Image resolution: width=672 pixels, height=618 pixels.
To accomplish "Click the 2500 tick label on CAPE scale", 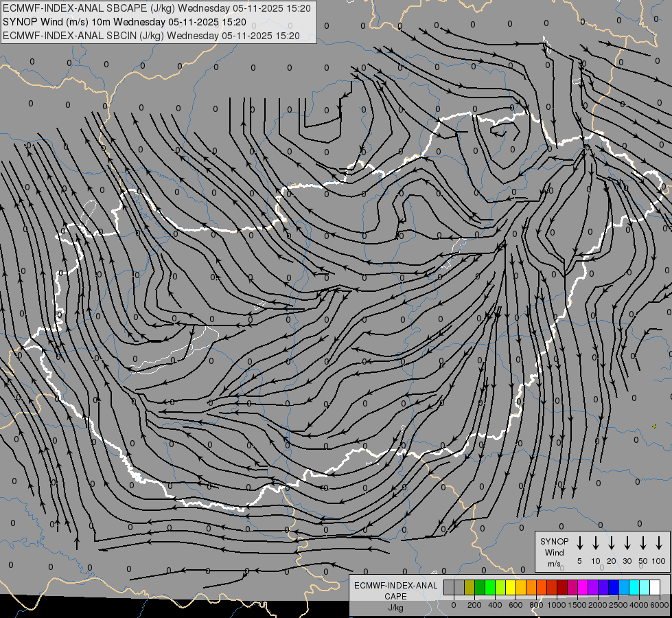I will click(618, 605).
